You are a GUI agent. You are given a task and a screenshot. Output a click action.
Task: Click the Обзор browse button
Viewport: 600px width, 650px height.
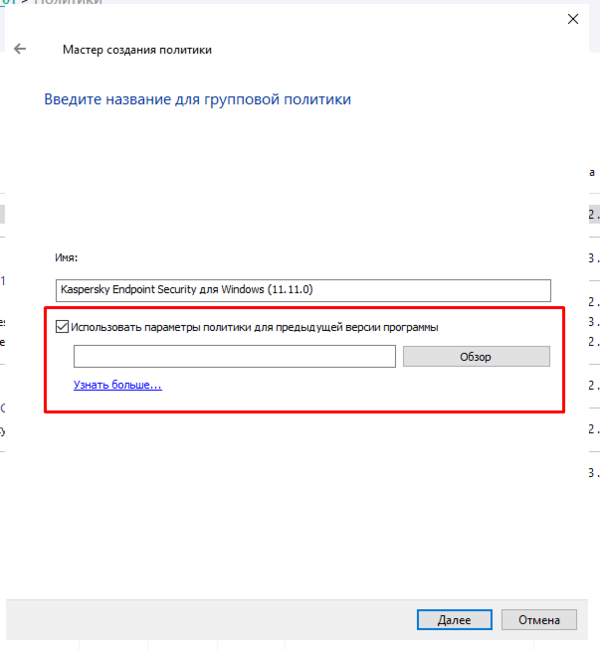click(x=476, y=357)
